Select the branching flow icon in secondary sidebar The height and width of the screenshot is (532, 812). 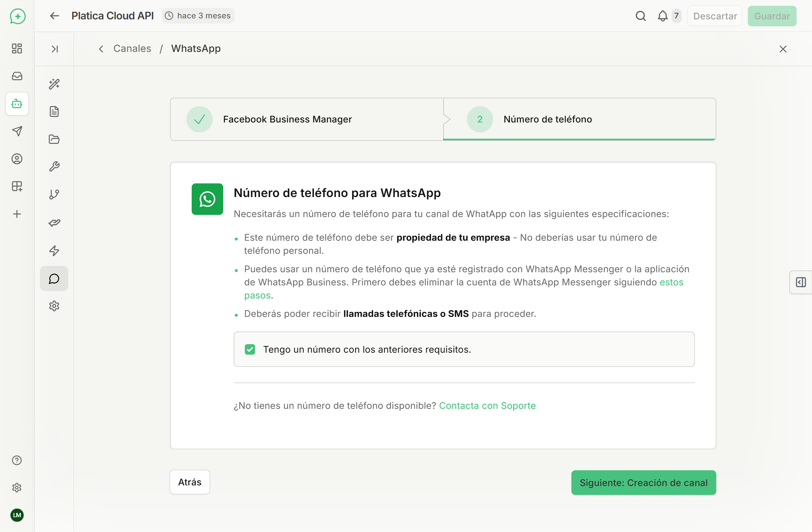(x=54, y=195)
